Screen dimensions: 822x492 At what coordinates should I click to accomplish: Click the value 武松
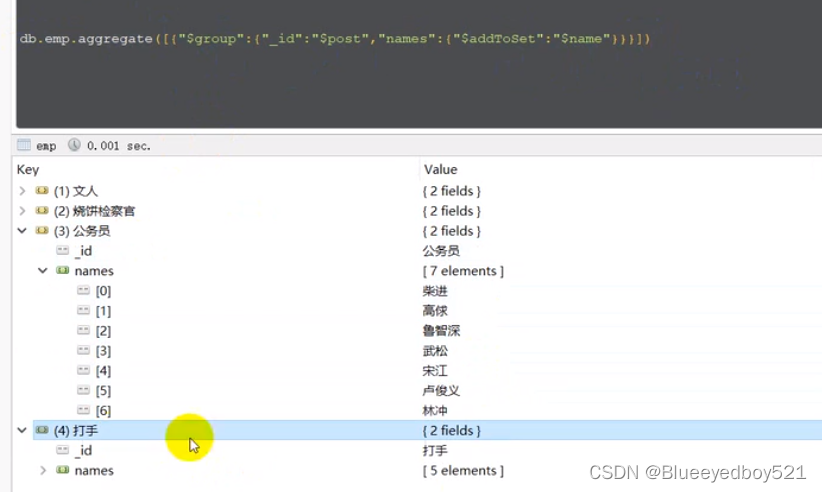coord(435,351)
